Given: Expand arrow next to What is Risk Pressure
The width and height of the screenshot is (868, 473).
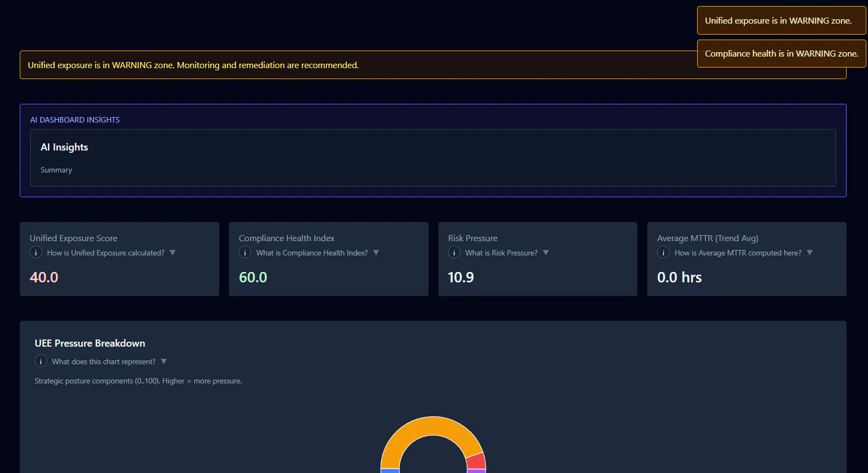Looking at the screenshot, I should pyautogui.click(x=546, y=253).
